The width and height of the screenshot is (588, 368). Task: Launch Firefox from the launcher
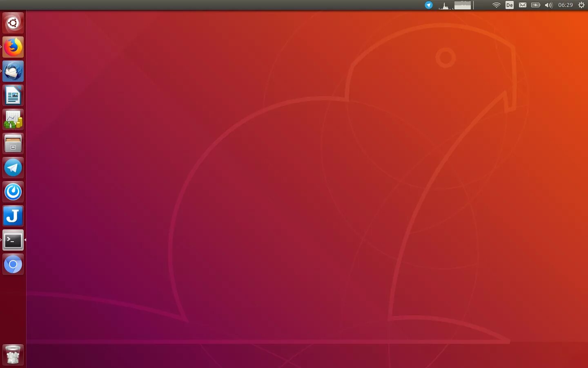tap(13, 47)
